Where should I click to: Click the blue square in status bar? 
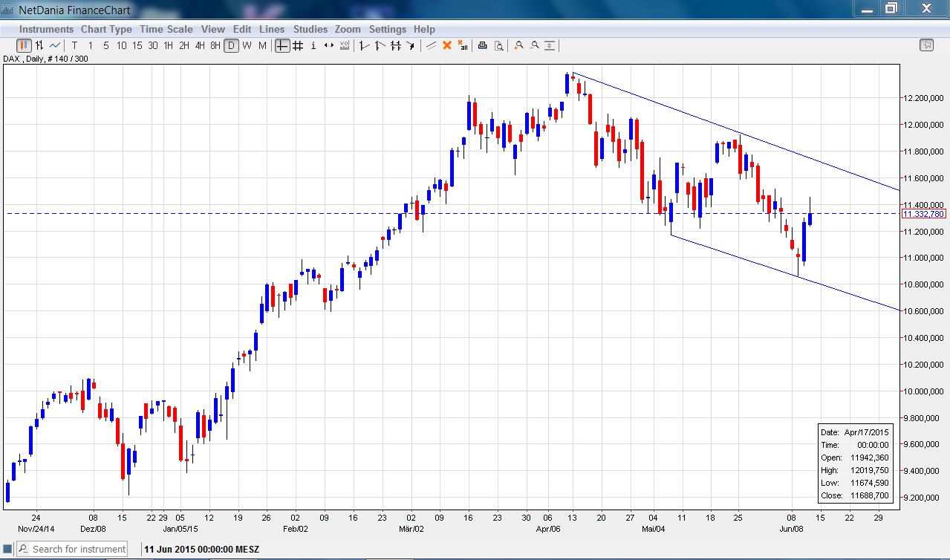(7, 550)
